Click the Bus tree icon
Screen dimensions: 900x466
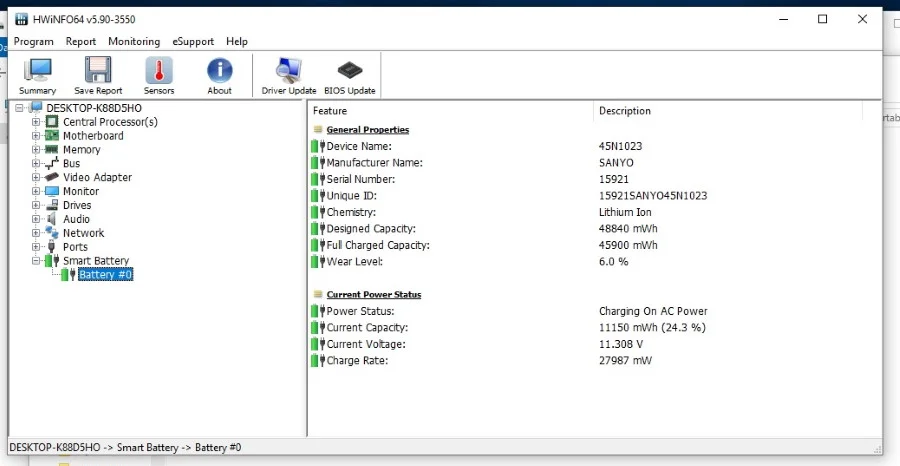[52, 164]
